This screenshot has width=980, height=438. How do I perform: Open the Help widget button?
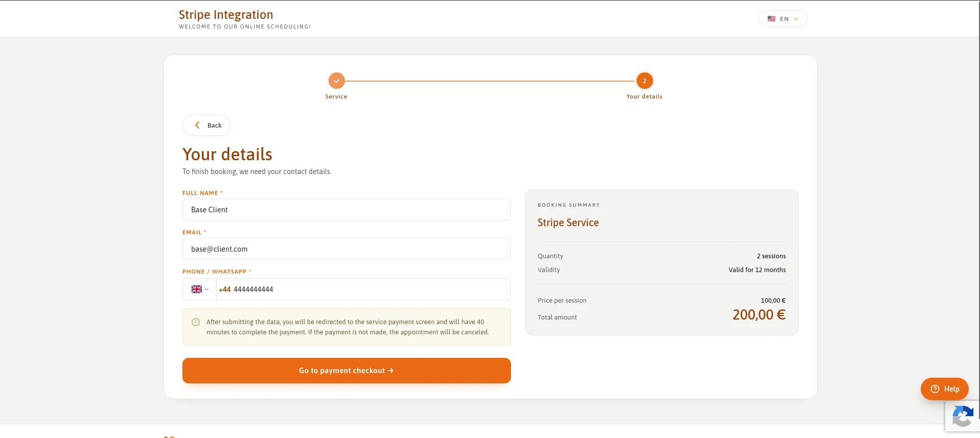click(945, 389)
